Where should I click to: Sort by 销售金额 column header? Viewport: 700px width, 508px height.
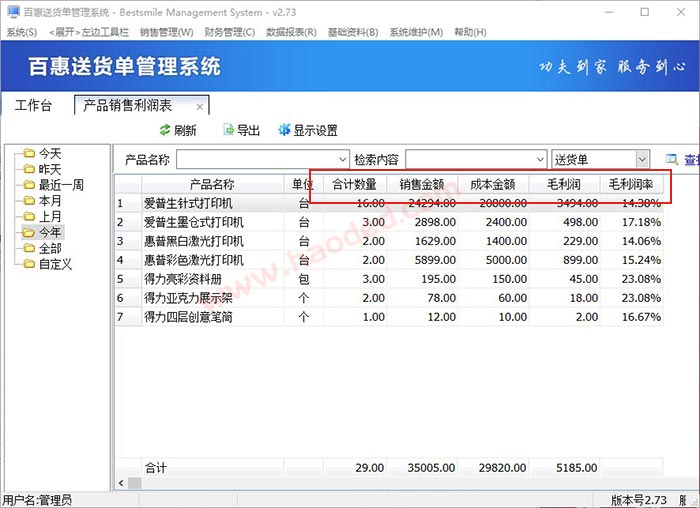pos(422,184)
